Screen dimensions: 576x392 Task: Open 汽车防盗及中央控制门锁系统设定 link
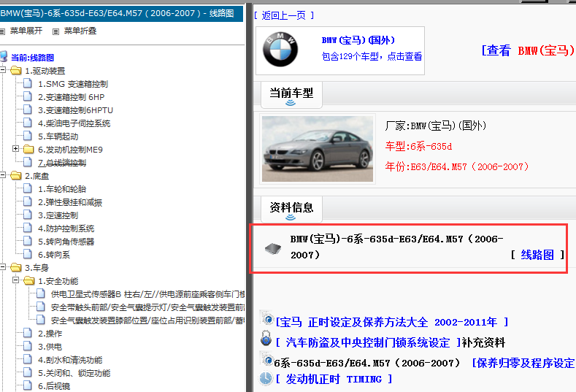(368, 343)
